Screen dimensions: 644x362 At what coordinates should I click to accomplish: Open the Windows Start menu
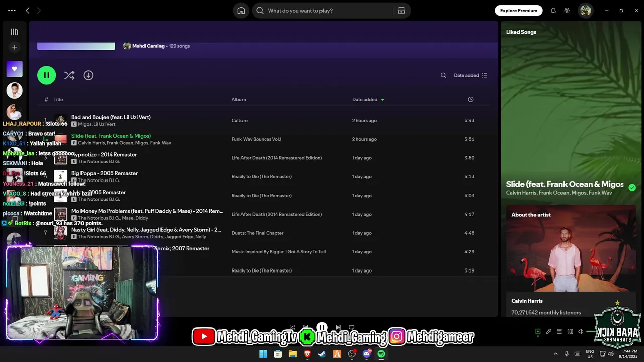coord(263,354)
